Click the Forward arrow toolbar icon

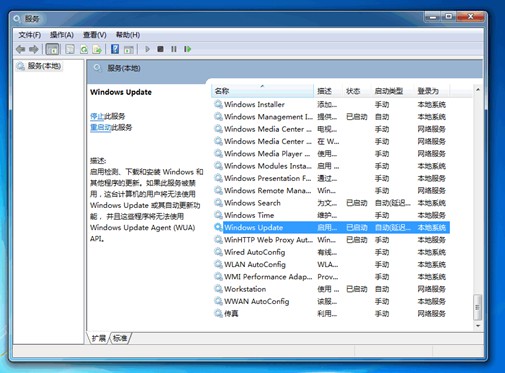[x=34, y=49]
